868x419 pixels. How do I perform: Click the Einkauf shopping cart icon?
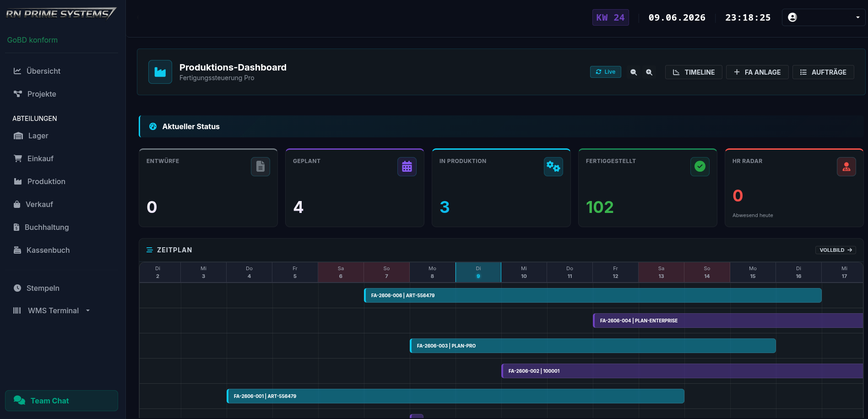pos(18,158)
